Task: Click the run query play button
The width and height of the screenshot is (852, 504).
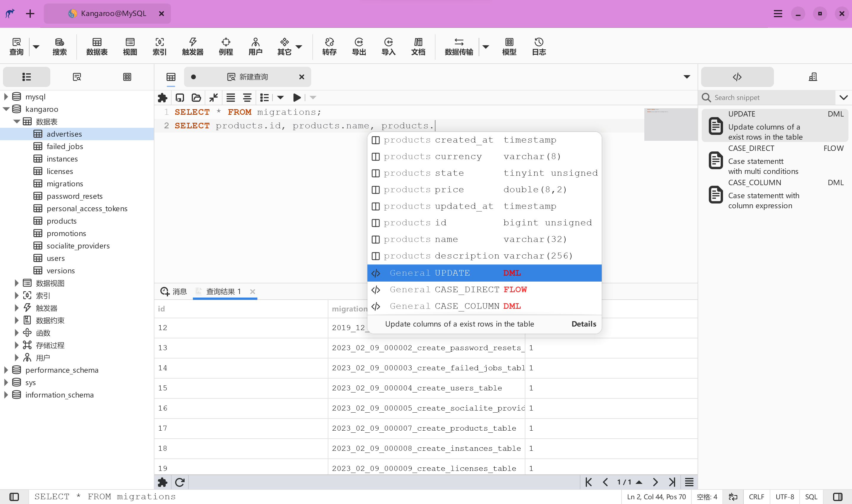Action: (296, 98)
